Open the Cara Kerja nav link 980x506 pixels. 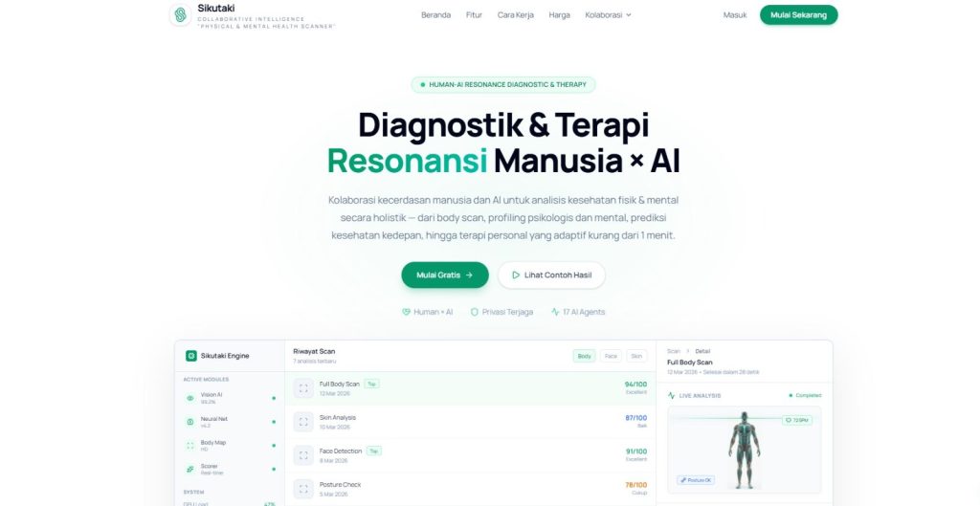(x=516, y=15)
